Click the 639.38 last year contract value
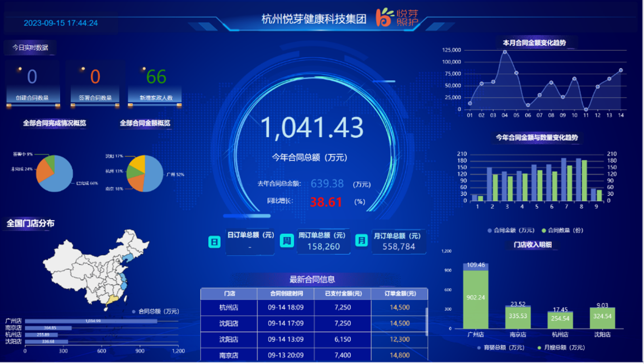The width and height of the screenshot is (644, 364). point(327,184)
